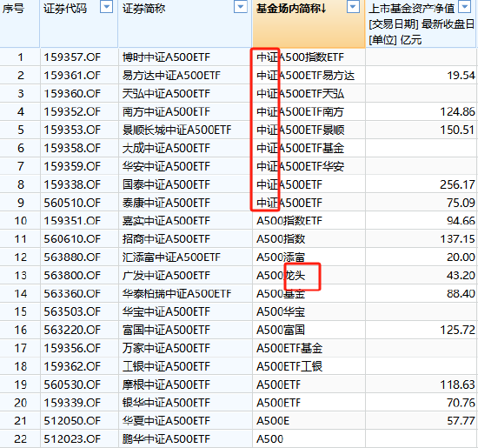The width and height of the screenshot is (478, 448).
Task: Click the name 大成中证A500ETF
Action: pyautogui.click(x=166, y=148)
